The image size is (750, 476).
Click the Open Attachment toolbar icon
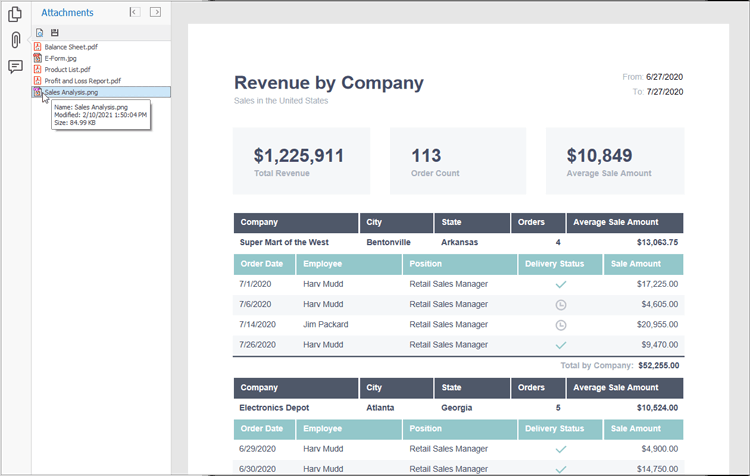[x=39, y=32]
